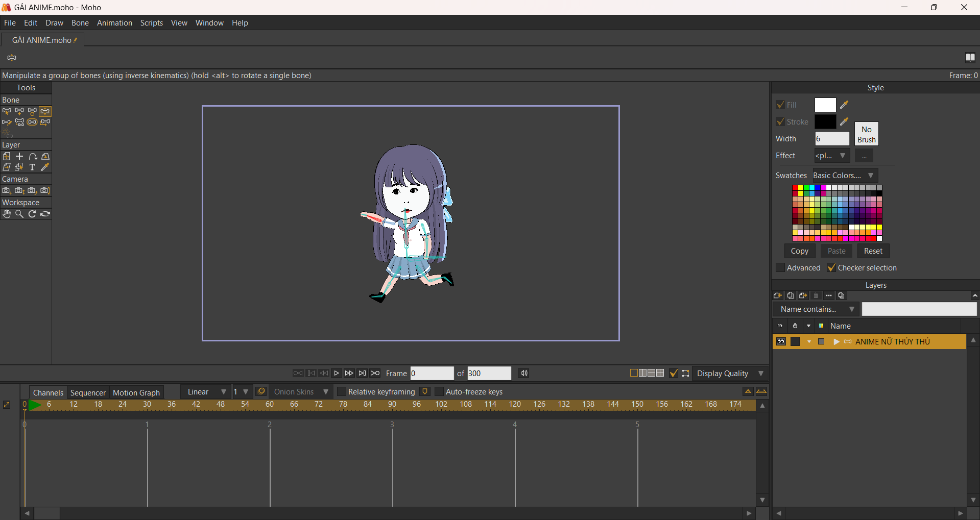Hide the ANIME NỮ THỦY THỦ layer
The height and width of the screenshot is (520, 980).
pyautogui.click(x=781, y=342)
